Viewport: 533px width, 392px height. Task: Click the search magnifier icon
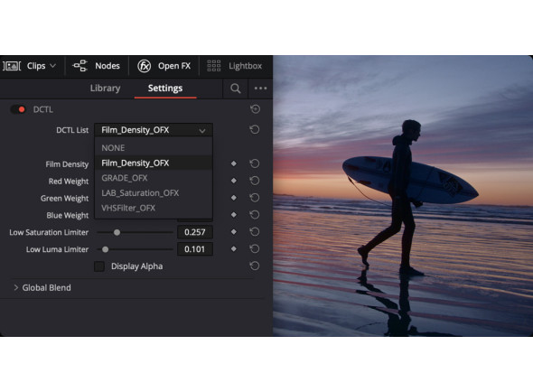[235, 89]
